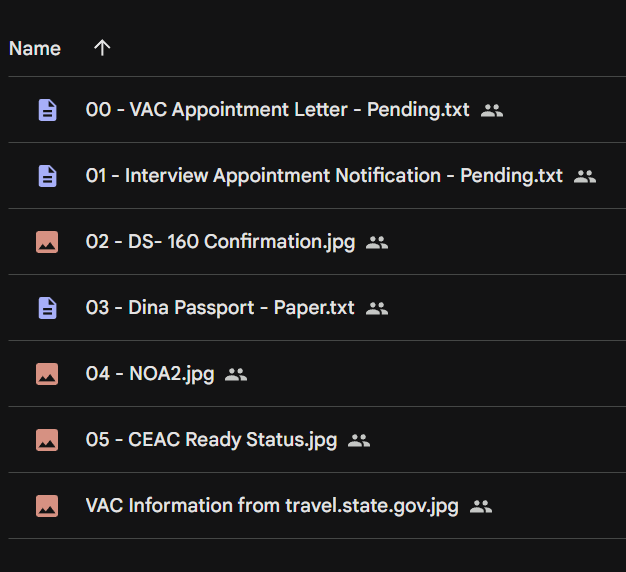Image resolution: width=626 pixels, height=572 pixels.
Task: Click shared icon next to Interview Appointment Notification
Action: tap(585, 176)
